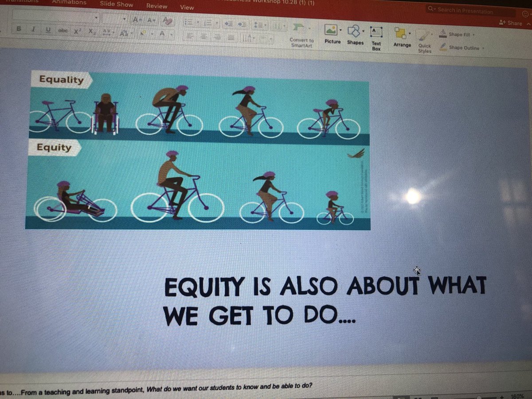532x399 pixels.
Task: Toggle superscript formatting
Action: click(x=77, y=31)
